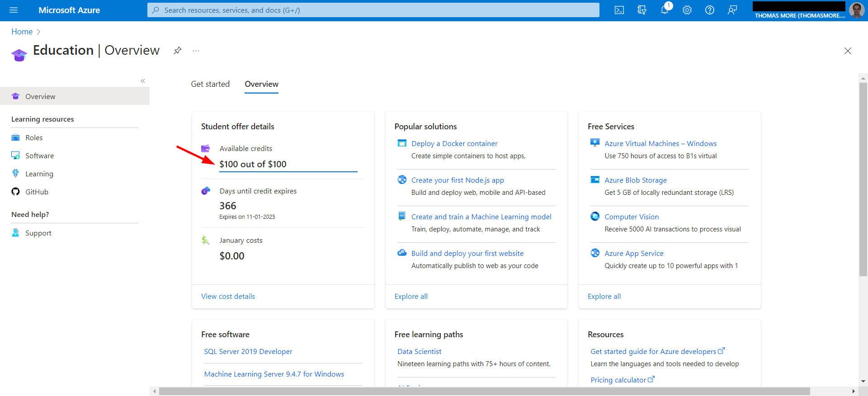Open Azure App Service link
868x396 pixels.
click(x=634, y=253)
